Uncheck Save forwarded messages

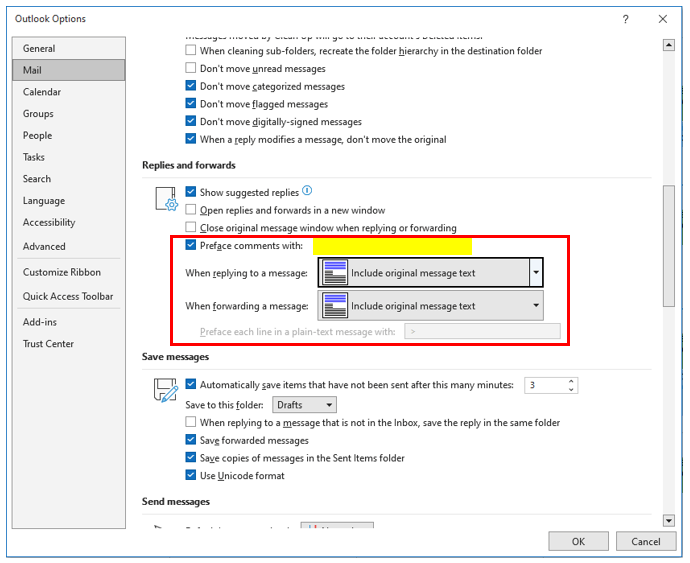pyautogui.click(x=191, y=439)
